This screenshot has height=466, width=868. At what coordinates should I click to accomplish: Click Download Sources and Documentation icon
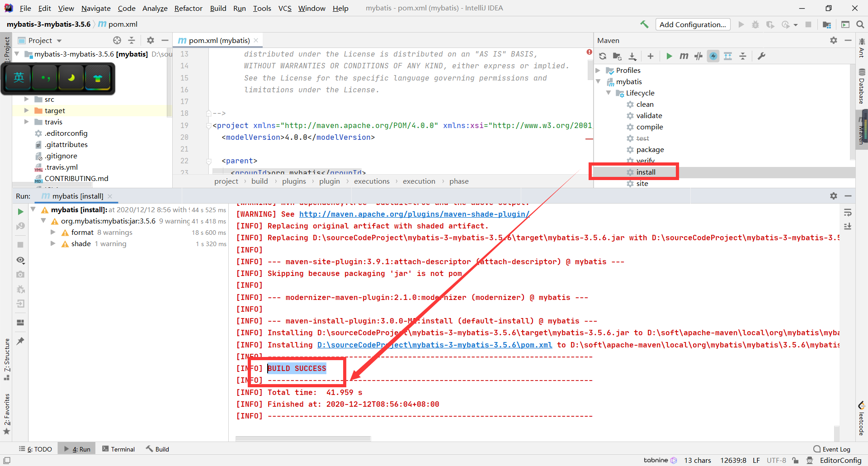632,56
